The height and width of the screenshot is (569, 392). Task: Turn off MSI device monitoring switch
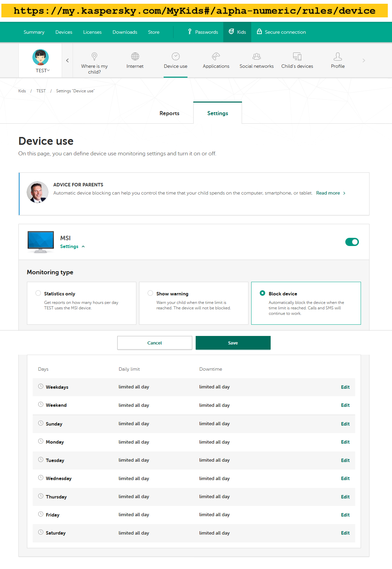352,242
